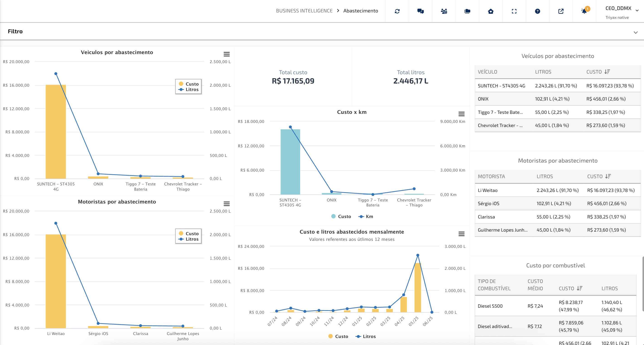
Task: Click the open in new window icon
Action: point(561,11)
